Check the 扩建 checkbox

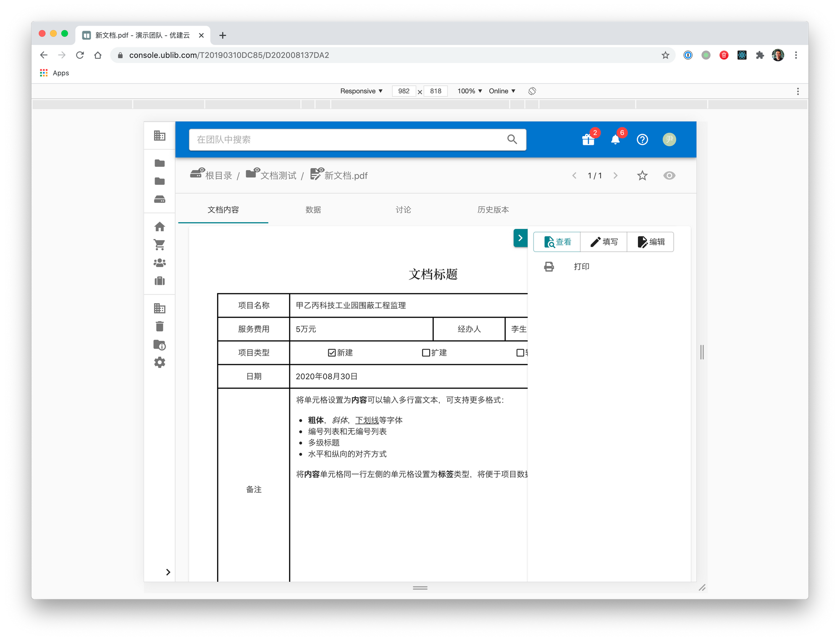426,353
